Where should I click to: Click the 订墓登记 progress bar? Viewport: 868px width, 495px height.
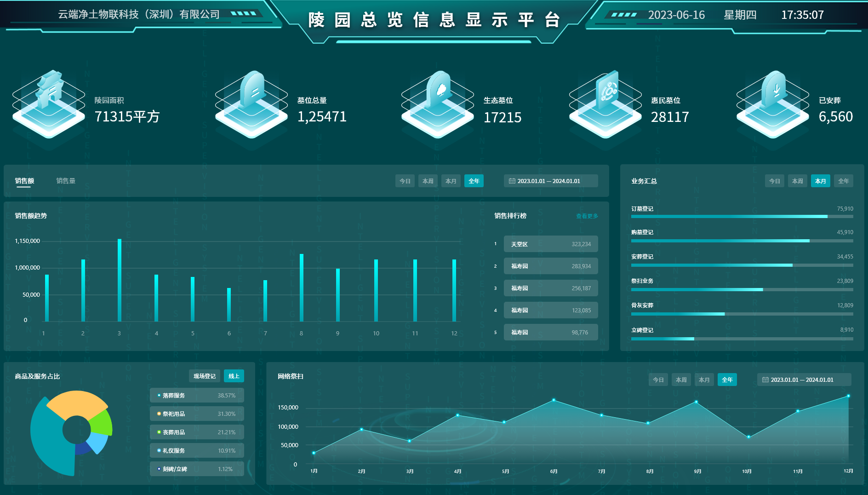coord(742,217)
